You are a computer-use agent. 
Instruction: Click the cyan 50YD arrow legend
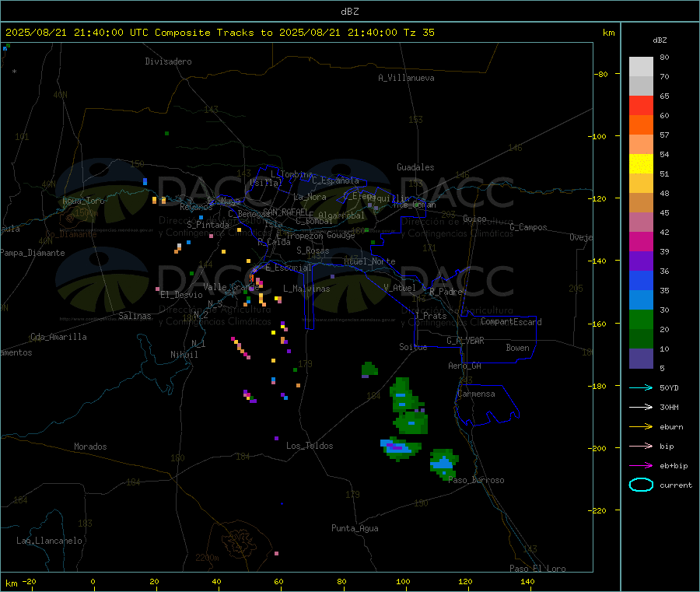(x=641, y=387)
